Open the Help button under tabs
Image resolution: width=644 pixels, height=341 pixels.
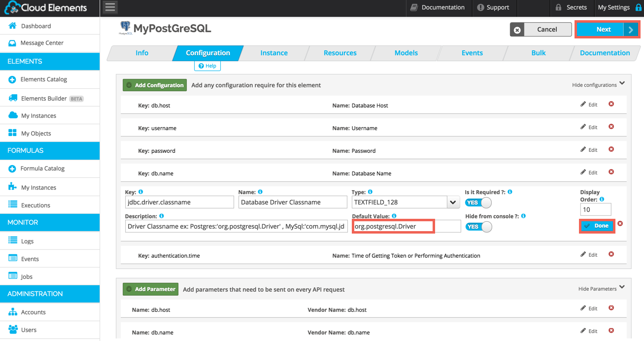tap(207, 66)
